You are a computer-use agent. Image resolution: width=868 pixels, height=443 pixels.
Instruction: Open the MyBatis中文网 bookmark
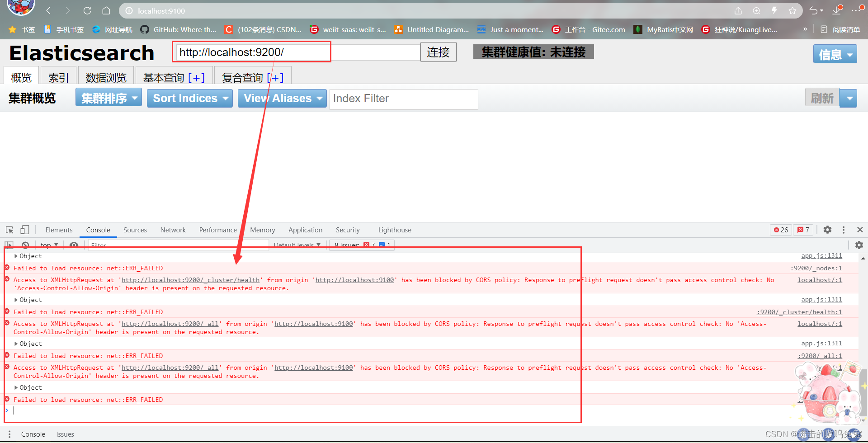pyautogui.click(x=663, y=29)
